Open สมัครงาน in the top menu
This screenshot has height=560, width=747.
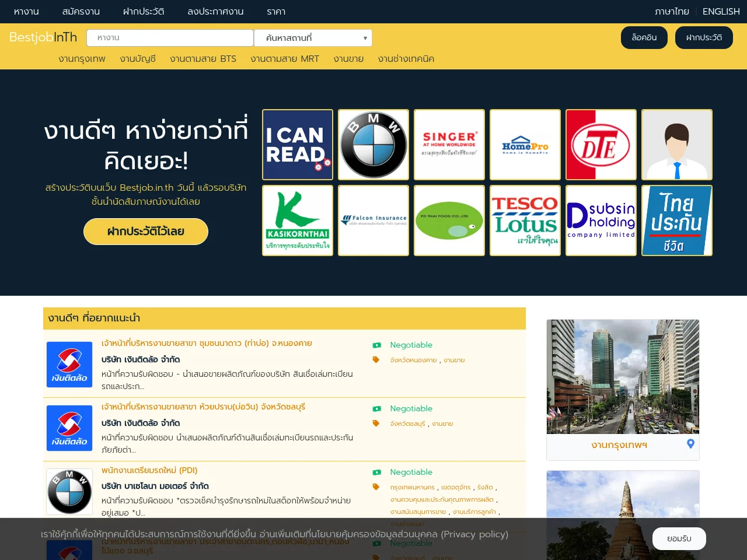(81, 12)
